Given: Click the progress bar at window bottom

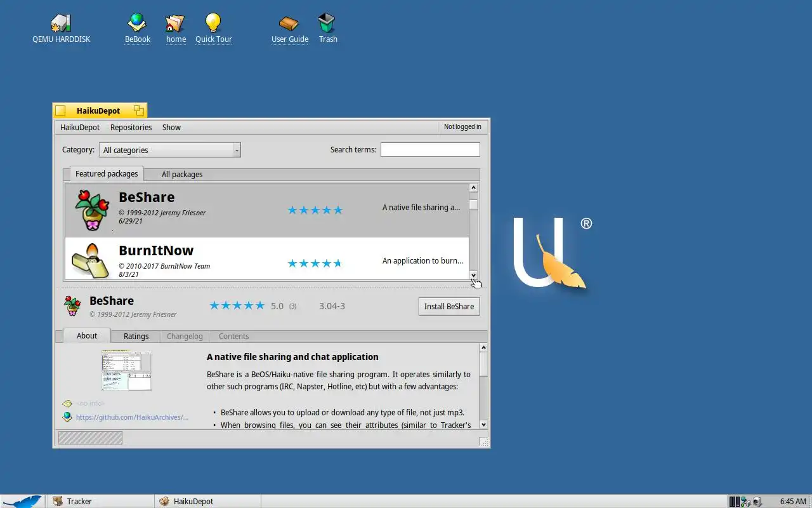Looking at the screenshot, I should coord(90,438).
